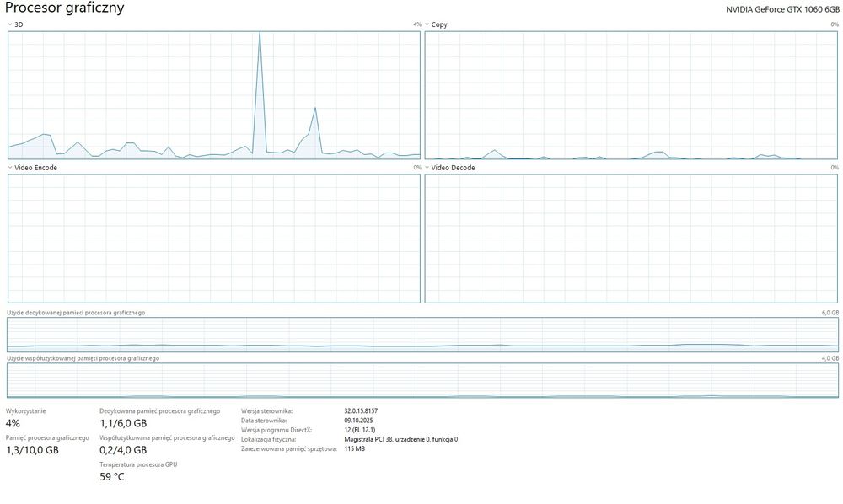Image resolution: width=843 pixels, height=504 pixels.
Task: Click the 'Użycie dedykowanej pamięci procesora graficznego' caption
Action: click(76, 313)
